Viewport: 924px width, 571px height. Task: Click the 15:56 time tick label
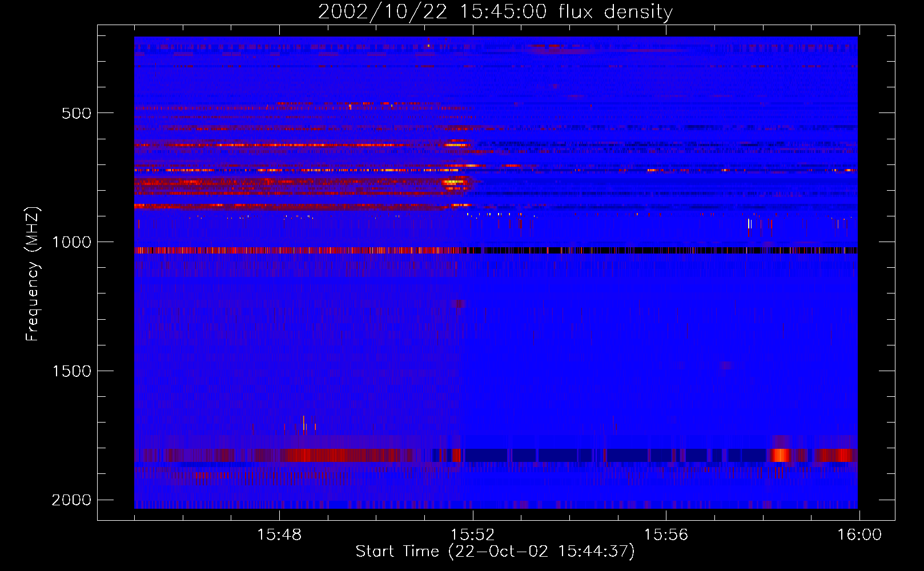tap(666, 535)
